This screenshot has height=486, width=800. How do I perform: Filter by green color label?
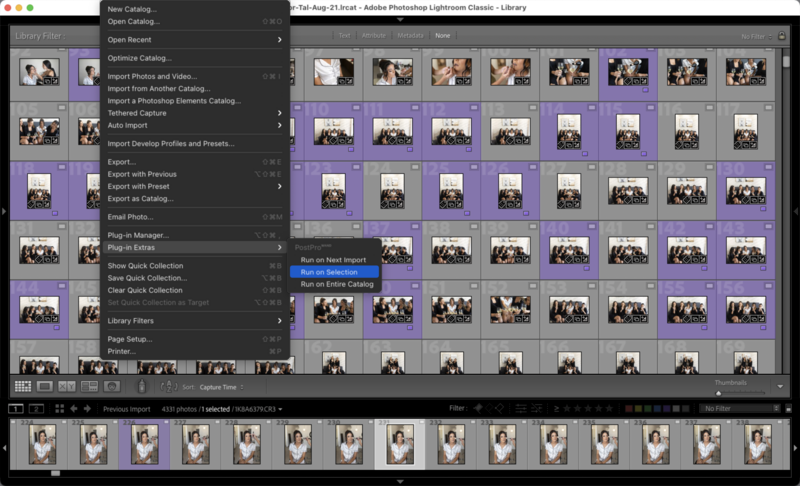648,408
